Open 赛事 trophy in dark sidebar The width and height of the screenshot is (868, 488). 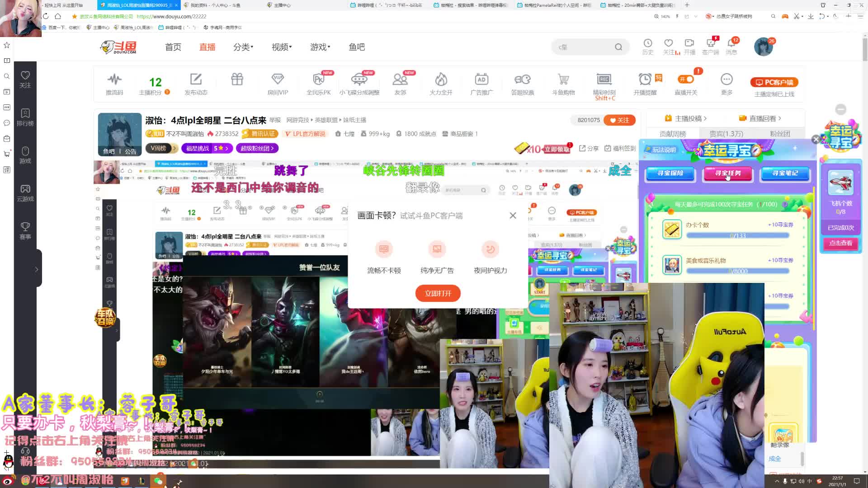tap(25, 230)
